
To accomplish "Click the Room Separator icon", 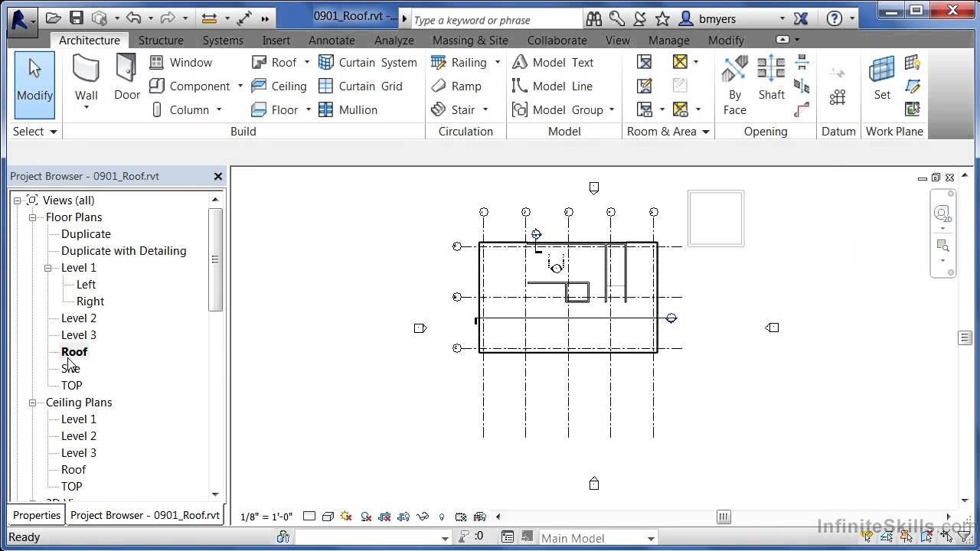I will 645,86.
